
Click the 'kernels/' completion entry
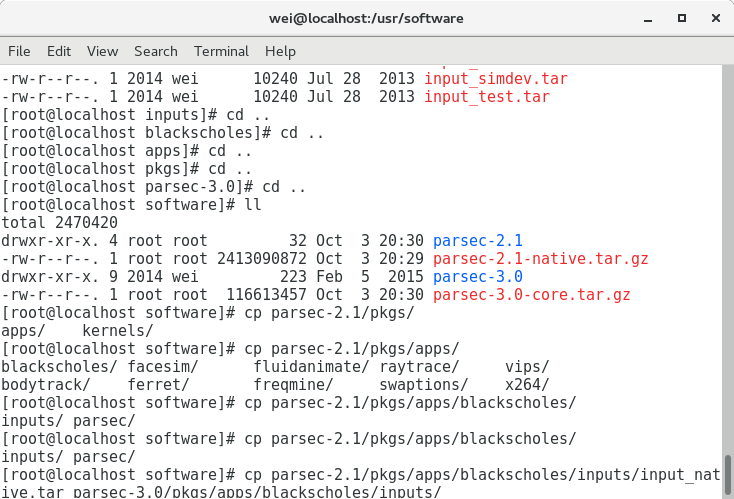pos(118,331)
